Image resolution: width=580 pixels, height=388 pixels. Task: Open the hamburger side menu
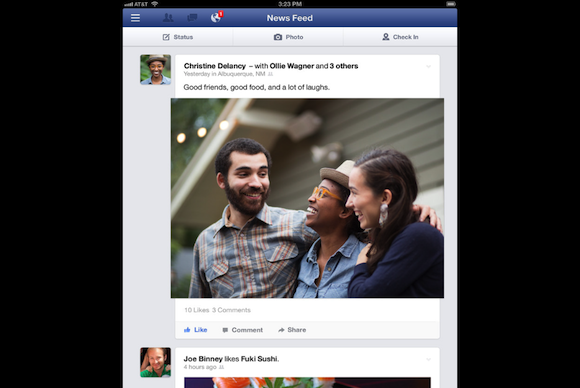[135, 18]
